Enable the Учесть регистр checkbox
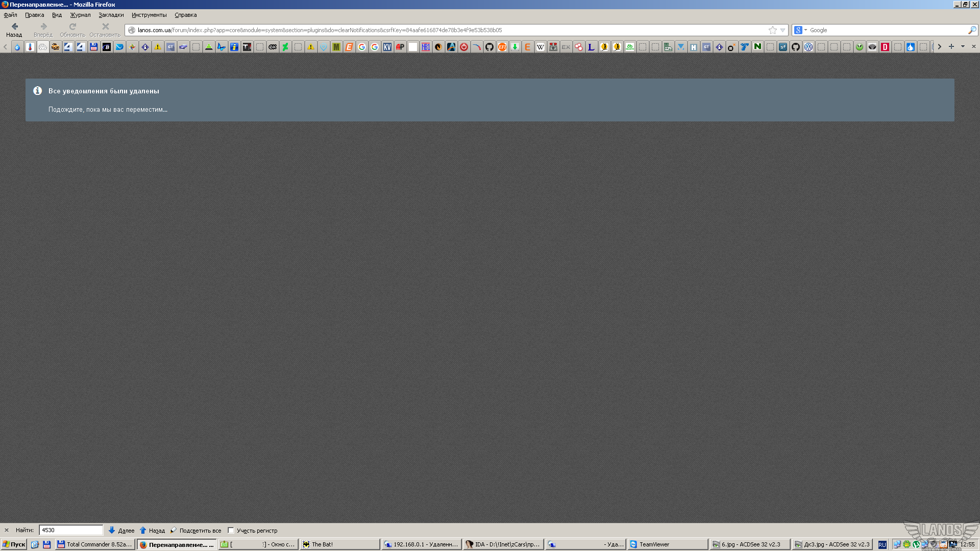The height and width of the screenshot is (551, 980). pyautogui.click(x=231, y=530)
